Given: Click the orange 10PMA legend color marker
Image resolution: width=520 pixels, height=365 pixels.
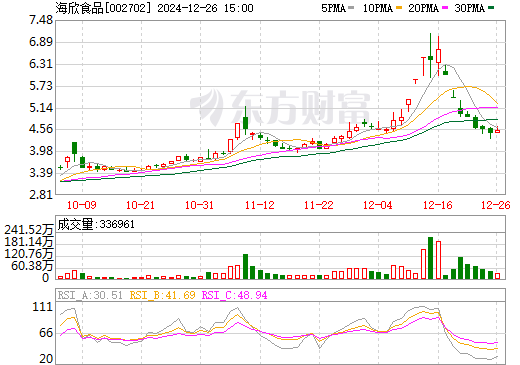Looking at the screenshot, I should pos(398,8).
